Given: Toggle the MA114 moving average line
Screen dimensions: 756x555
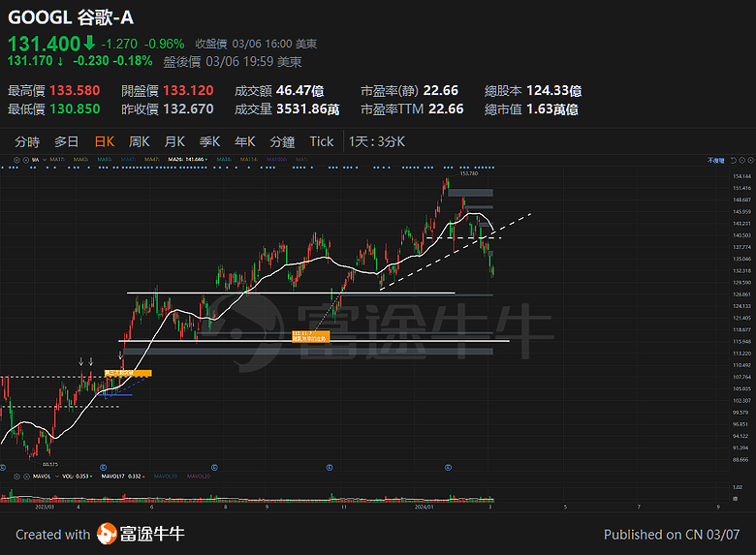Looking at the screenshot, I should [x=249, y=160].
